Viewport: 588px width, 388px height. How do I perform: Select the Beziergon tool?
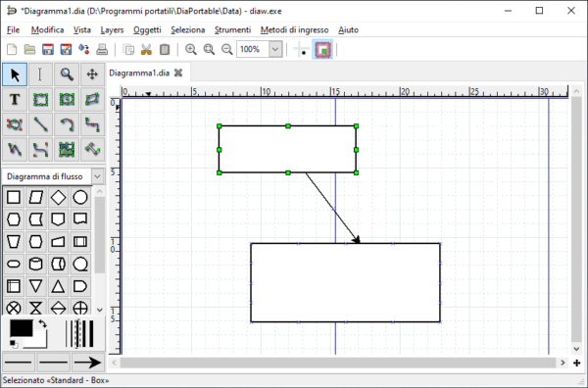click(x=15, y=124)
